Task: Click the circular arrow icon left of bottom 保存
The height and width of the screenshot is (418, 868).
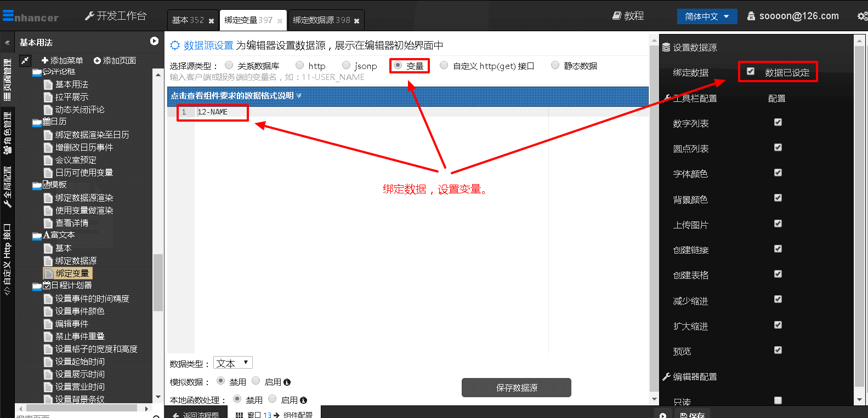Action: point(662,415)
